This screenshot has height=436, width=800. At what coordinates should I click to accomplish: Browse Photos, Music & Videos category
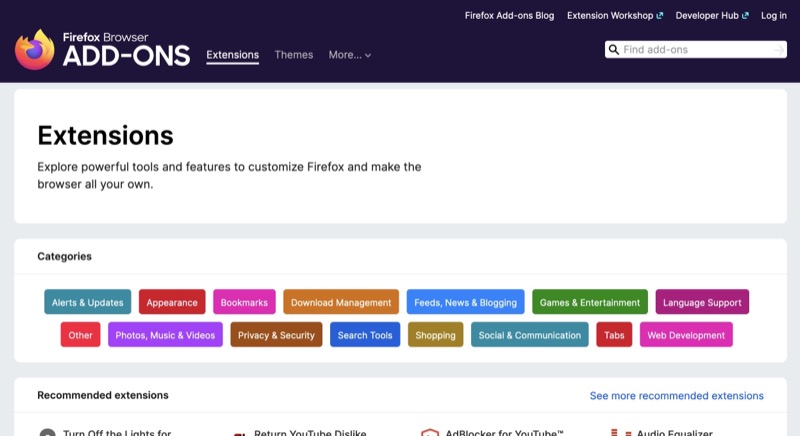tap(165, 335)
